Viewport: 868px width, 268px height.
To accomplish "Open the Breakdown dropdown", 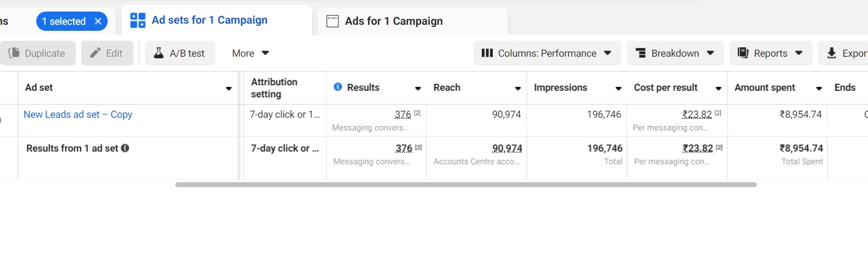I will (x=675, y=53).
